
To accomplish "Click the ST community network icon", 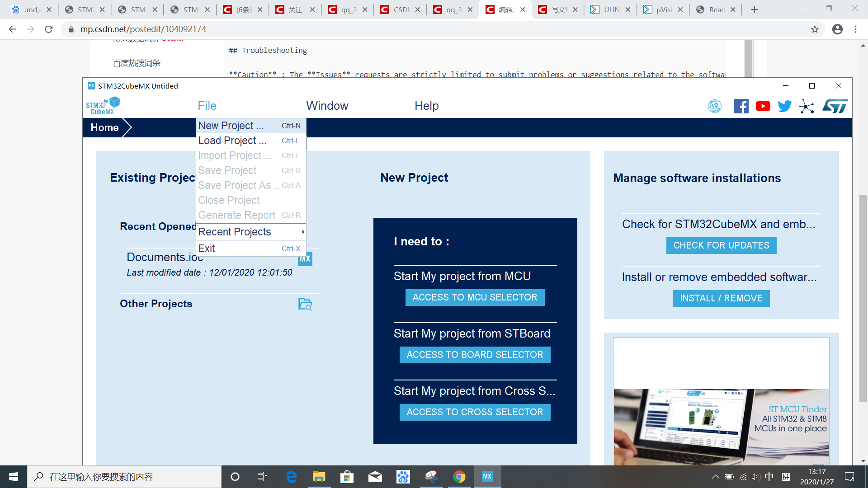I will [x=807, y=106].
